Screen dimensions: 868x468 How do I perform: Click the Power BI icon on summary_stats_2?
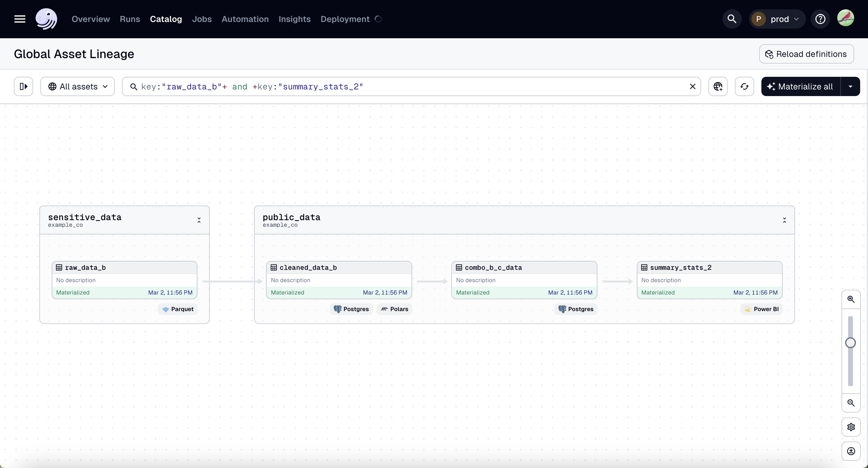[748, 308]
